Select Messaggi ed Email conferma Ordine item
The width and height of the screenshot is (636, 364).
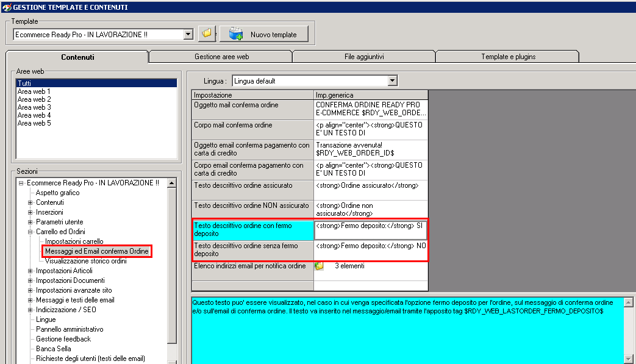pos(97,251)
